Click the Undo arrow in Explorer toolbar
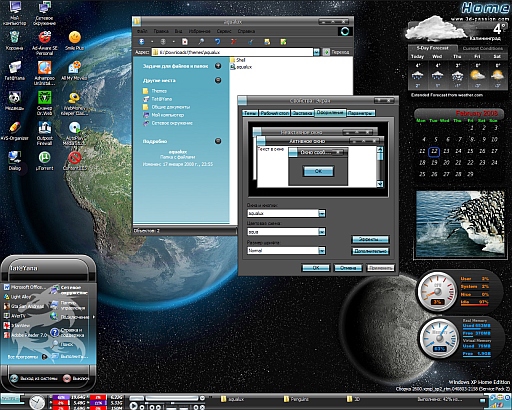This screenshot has width=512, height=410. (x=217, y=42)
